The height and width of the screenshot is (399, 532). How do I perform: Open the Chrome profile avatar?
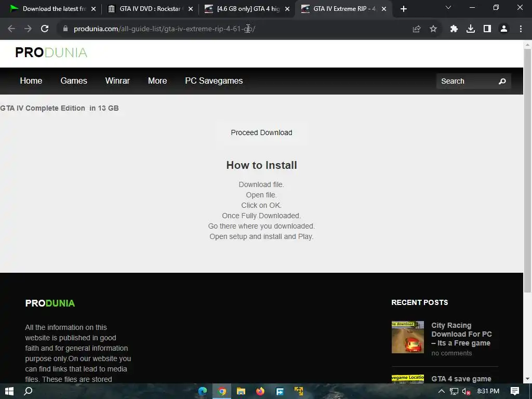coord(504,29)
